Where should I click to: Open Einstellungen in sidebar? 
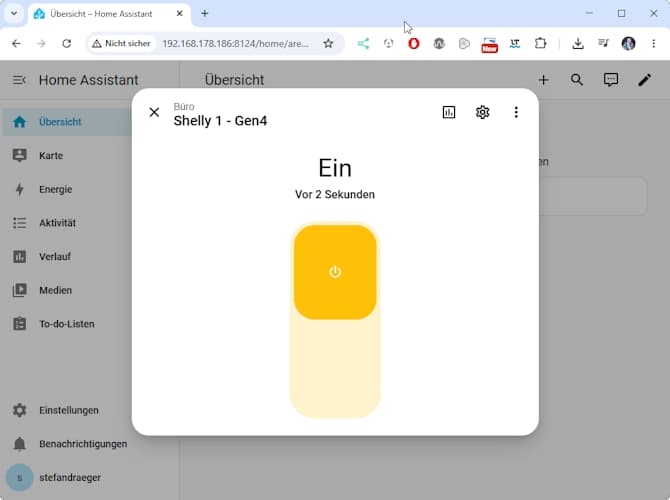point(68,410)
